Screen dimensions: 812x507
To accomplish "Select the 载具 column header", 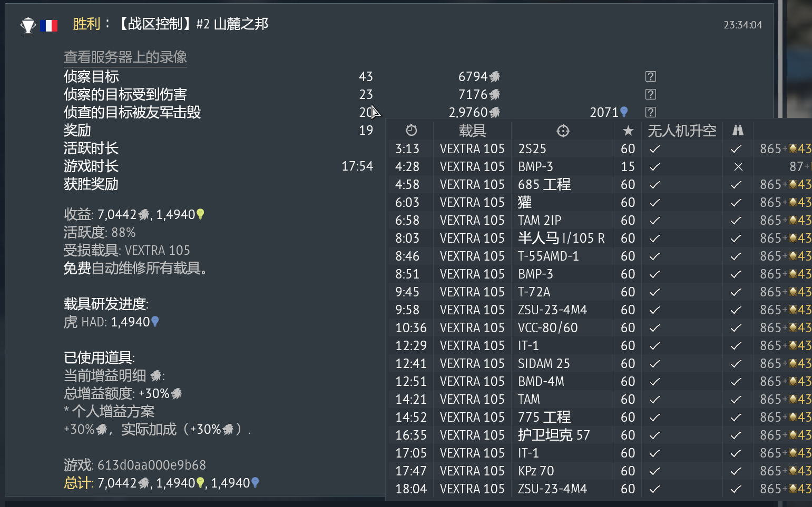I will [472, 131].
